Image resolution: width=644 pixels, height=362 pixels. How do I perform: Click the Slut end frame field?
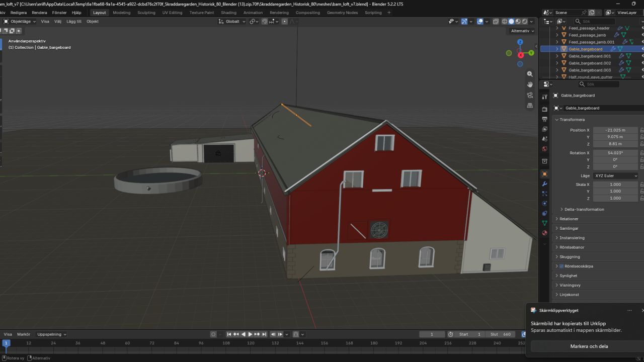pyautogui.click(x=501, y=334)
